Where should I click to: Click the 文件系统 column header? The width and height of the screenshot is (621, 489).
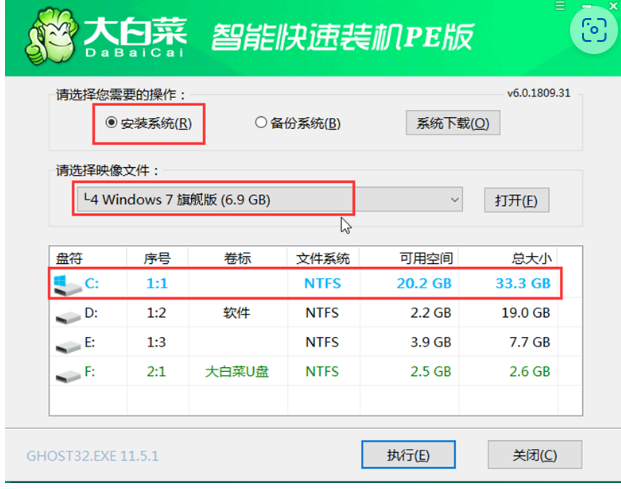322,258
